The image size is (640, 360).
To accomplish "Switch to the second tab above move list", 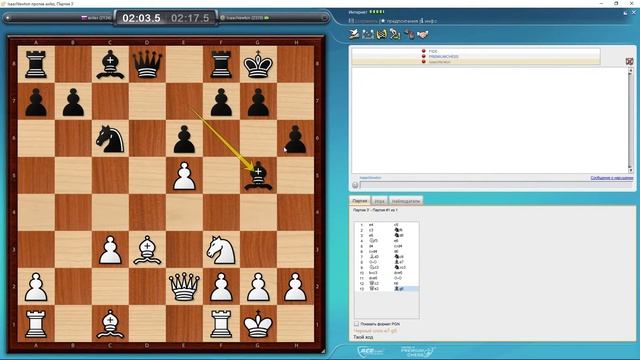I will coord(379,201).
